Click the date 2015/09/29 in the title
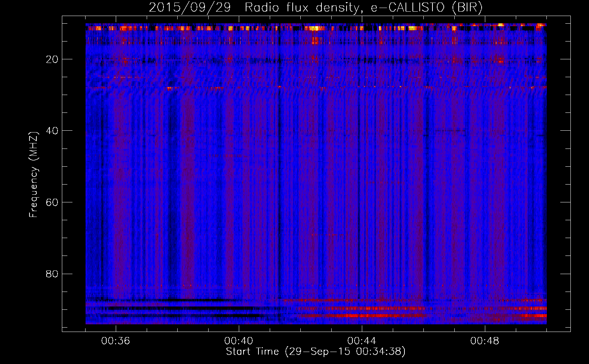The height and width of the screenshot is (364, 589). 190,8
